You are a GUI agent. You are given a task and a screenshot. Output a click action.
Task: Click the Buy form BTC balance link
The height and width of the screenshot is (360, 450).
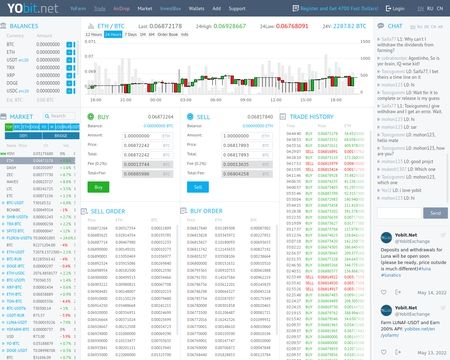[x=158, y=126]
